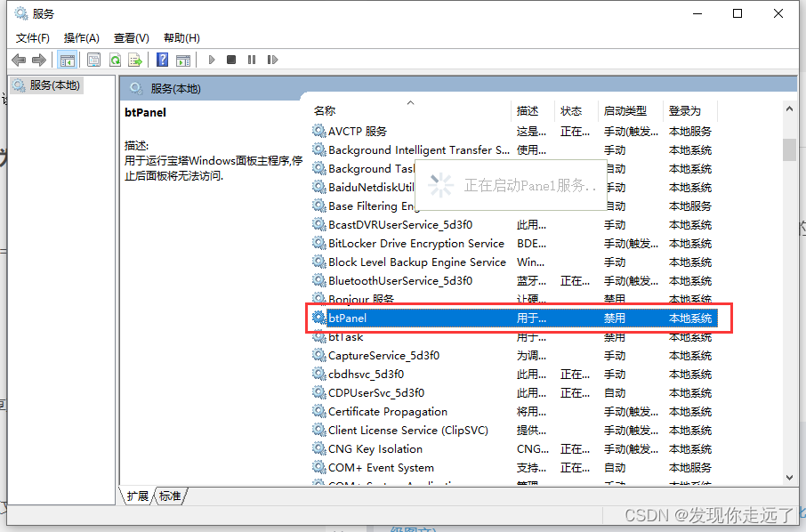The height and width of the screenshot is (532, 806).
Task: Switch to the 标准 tab
Action: point(170,496)
